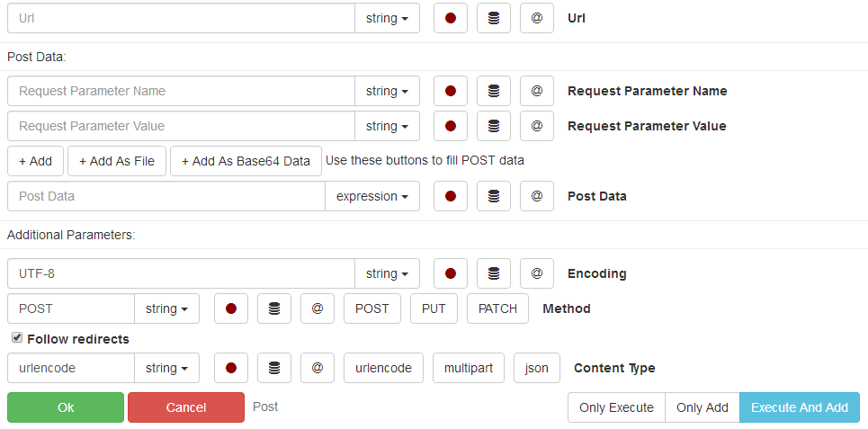Toggle the Follow redirects checkbox
The width and height of the screenshot is (868, 429).
(x=16, y=338)
